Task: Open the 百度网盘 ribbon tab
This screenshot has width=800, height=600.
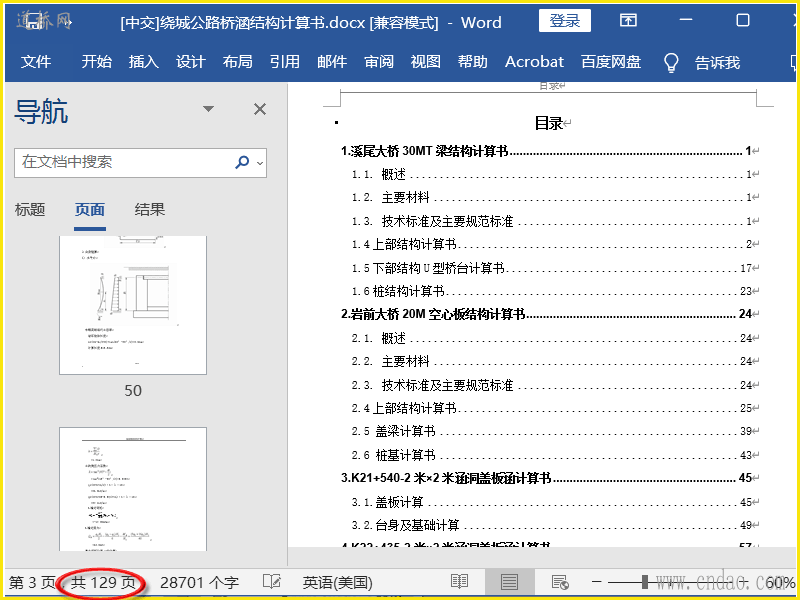Action: tap(611, 62)
